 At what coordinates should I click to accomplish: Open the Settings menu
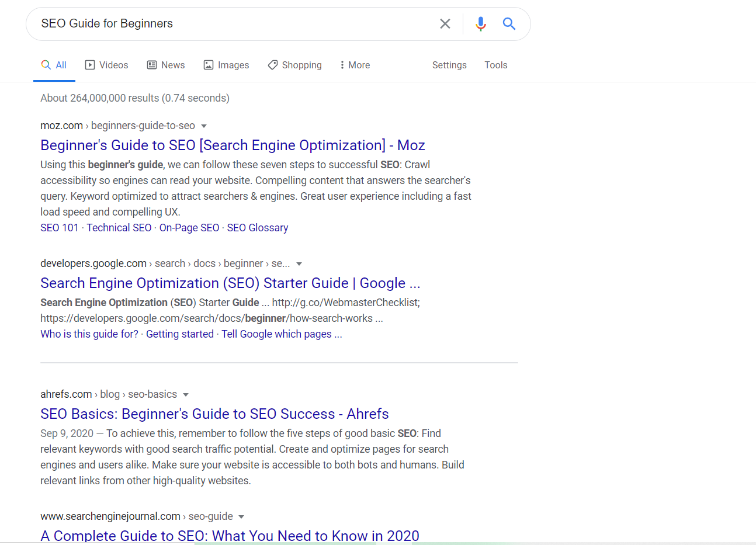[x=449, y=65]
